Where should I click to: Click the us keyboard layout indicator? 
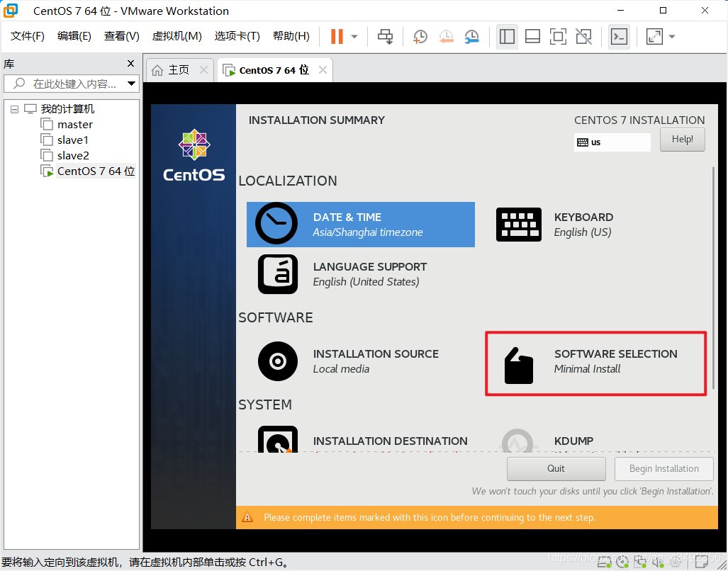[612, 142]
